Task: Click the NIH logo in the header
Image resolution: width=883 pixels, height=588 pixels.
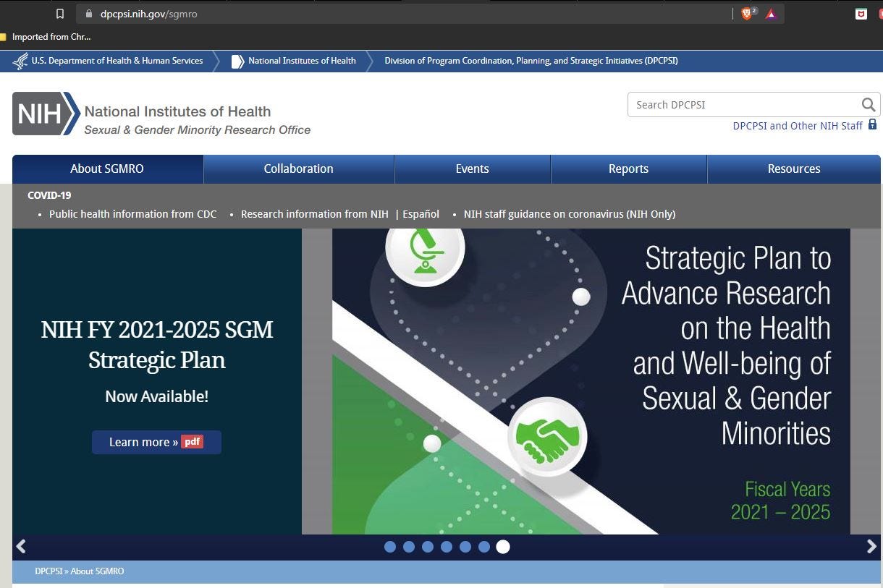Action: tap(46, 114)
